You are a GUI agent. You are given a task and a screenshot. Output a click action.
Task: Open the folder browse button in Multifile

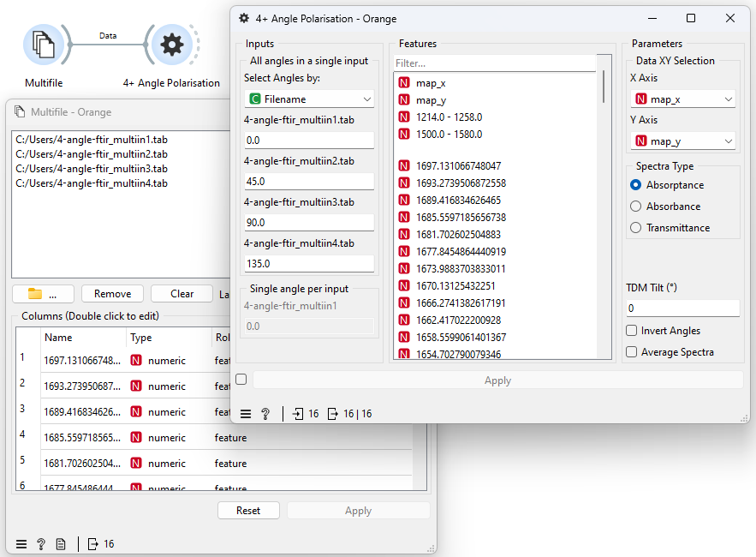[43, 293]
